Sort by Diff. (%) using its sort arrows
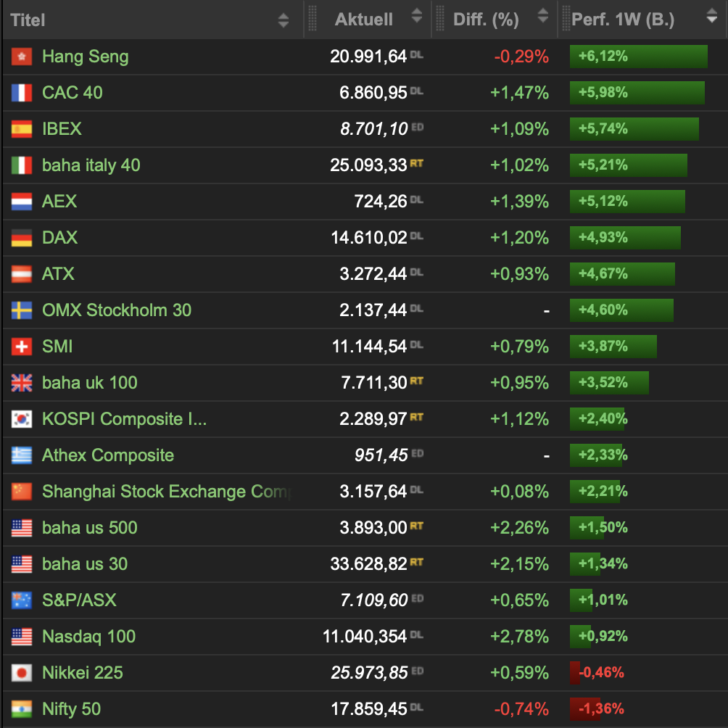This screenshot has height=728, width=728. [x=543, y=15]
